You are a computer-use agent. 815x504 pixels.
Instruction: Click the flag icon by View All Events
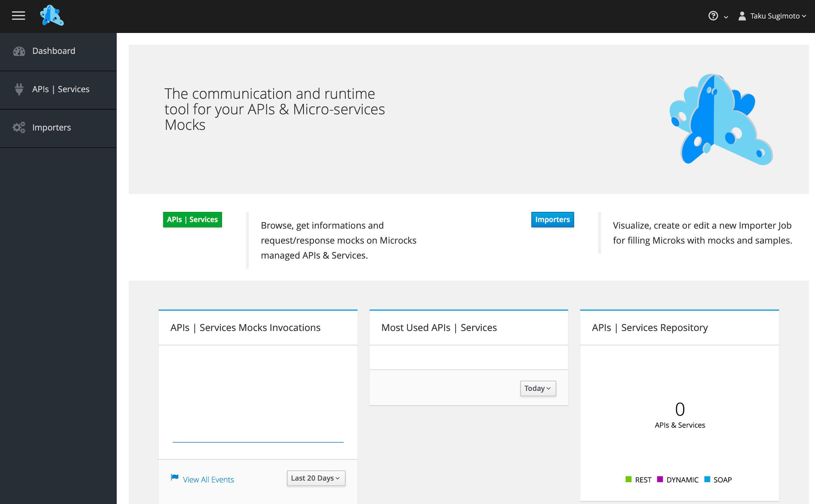175,478
